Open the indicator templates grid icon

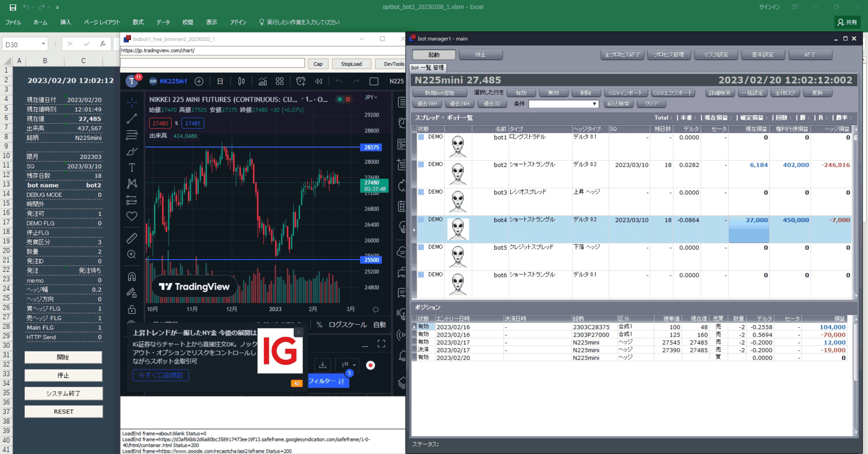click(x=280, y=81)
